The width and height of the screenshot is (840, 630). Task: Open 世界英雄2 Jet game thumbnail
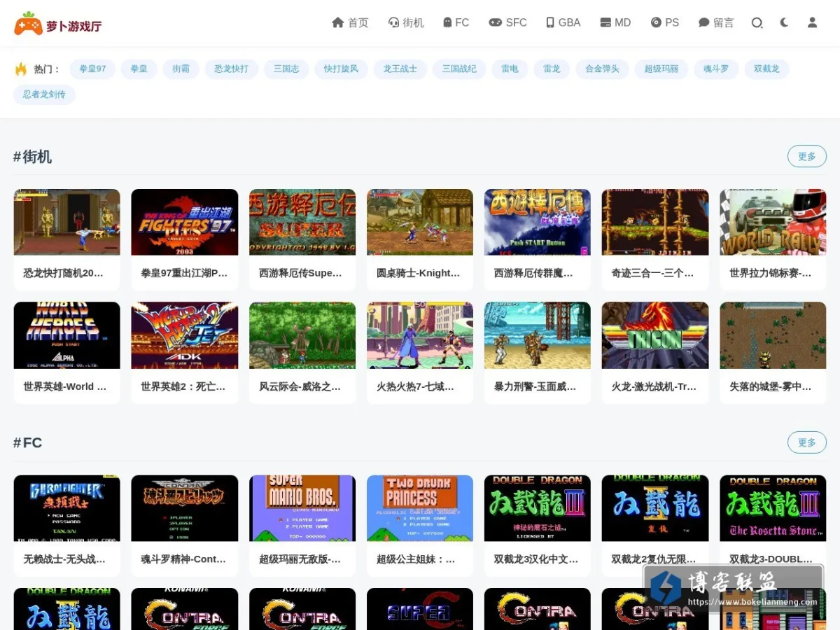(x=185, y=335)
